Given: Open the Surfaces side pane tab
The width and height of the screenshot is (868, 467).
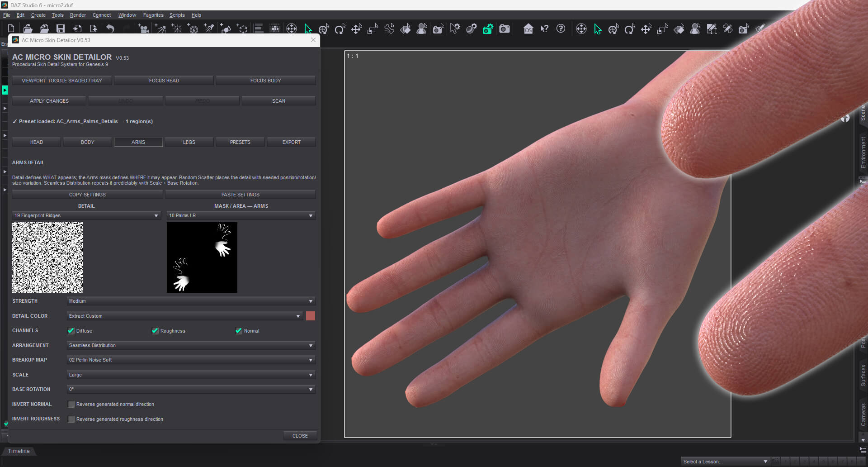Looking at the screenshot, I should (x=863, y=375).
